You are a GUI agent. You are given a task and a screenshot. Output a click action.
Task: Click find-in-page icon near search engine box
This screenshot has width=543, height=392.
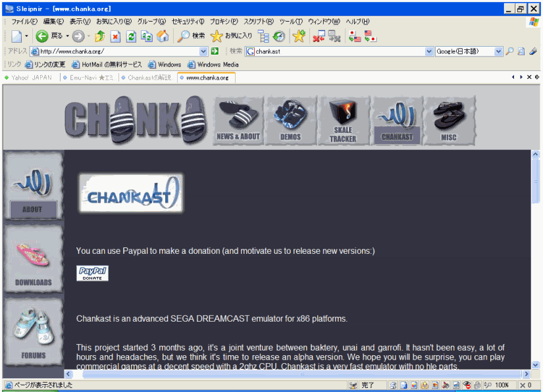pyautogui.click(x=521, y=51)
